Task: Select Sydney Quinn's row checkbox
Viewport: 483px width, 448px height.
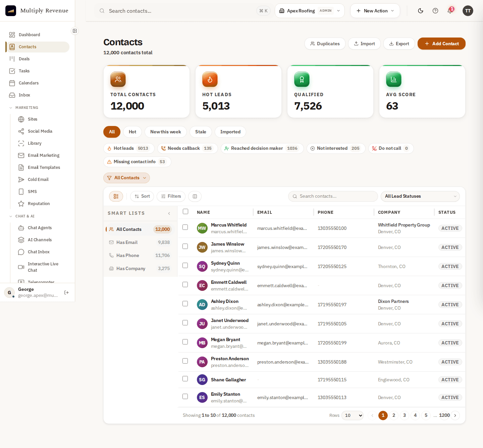Action: pos(185,265)
